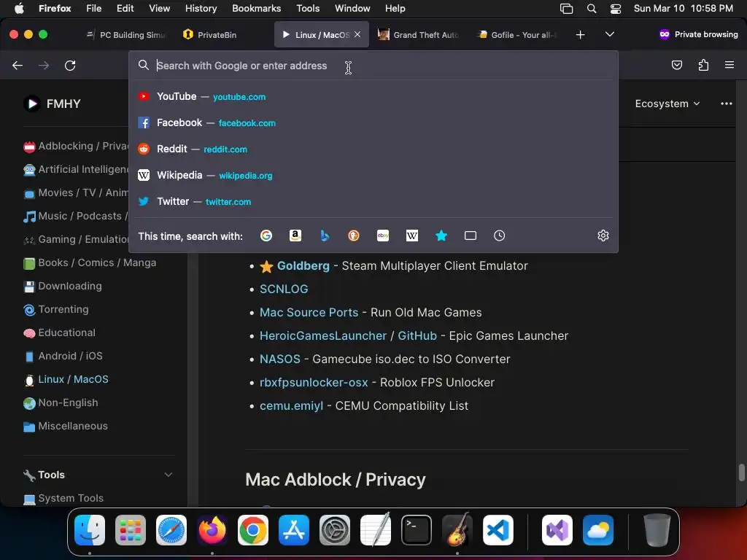Open System Settings from the dock
747x560 pixels.
(334, 530)
